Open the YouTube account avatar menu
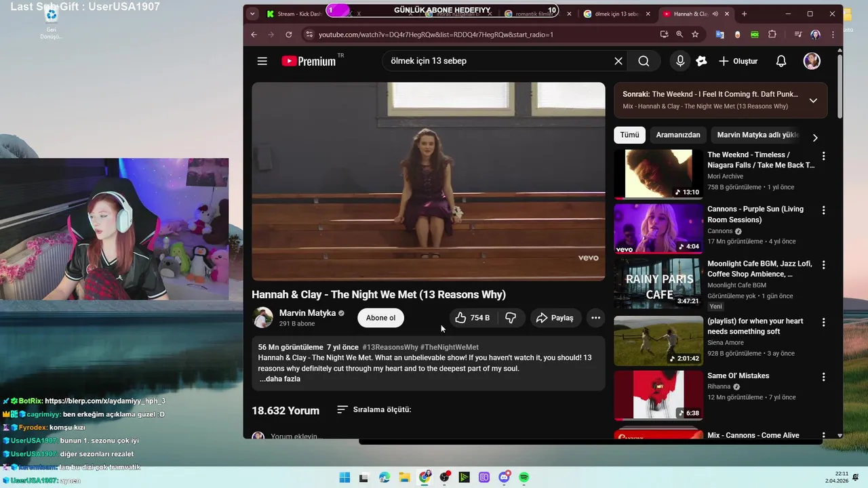The image size is (868, 488). tap(812, 61)
